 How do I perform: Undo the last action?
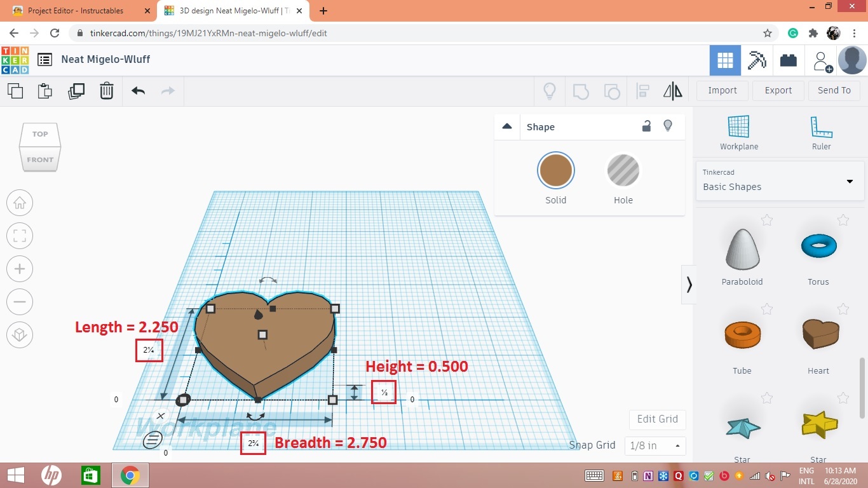point(138,91)
